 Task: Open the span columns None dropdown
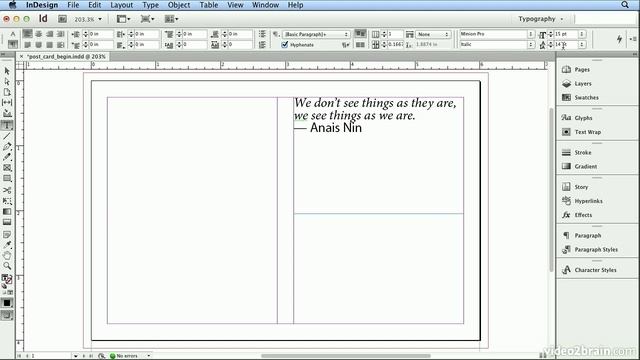coord(433,34)
